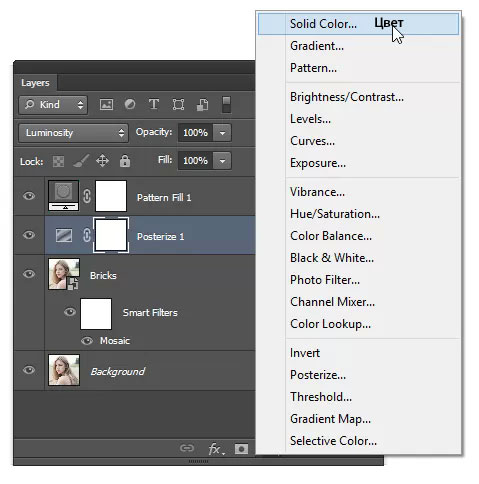Click the adjustment layer filter icon

tap(130, 105)
